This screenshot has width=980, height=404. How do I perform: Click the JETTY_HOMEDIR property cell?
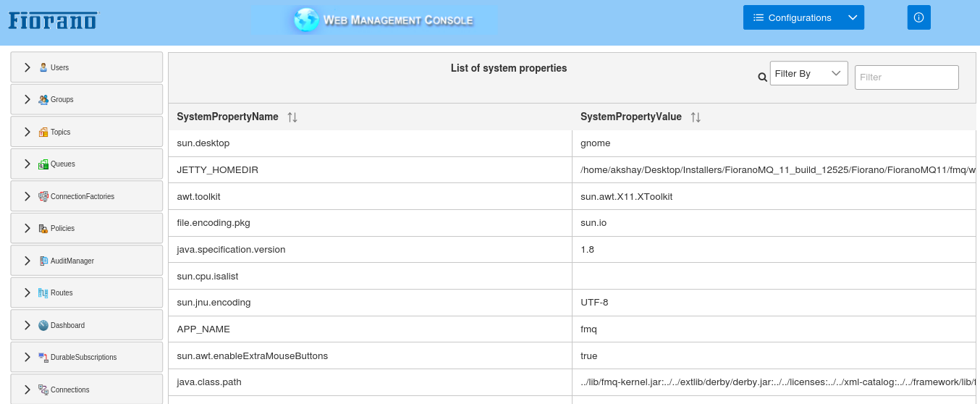[370, 170]
